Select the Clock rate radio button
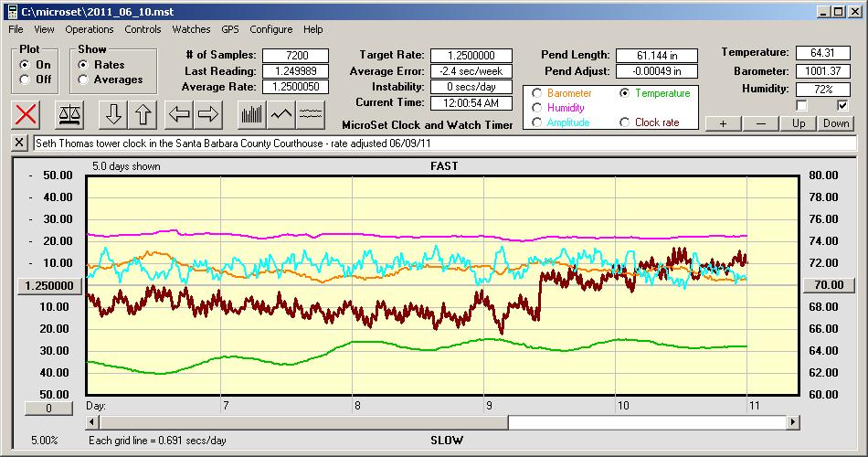The width and height of the screenshot is (868, 457). [x=624, y=122]
